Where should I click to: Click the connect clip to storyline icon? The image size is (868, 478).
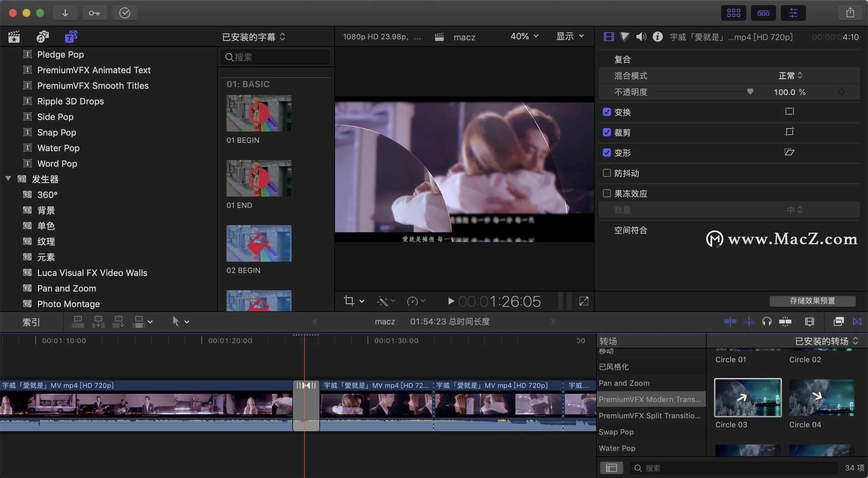click(78, 322)
